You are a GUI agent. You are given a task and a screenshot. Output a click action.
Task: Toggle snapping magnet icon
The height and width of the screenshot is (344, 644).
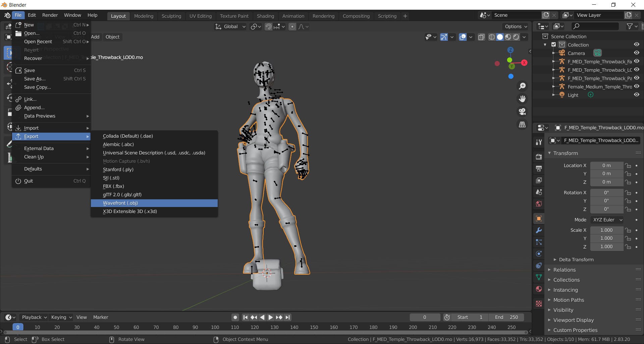pyautogui.click(x=268, y=26)
